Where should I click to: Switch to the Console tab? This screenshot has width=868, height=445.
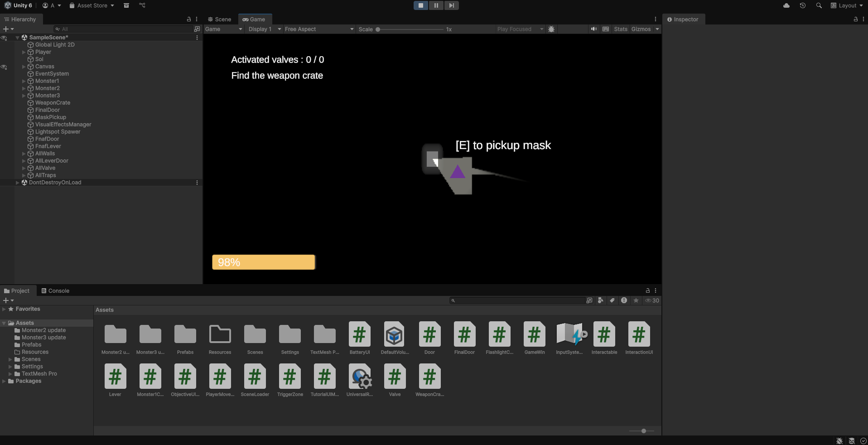55,291
